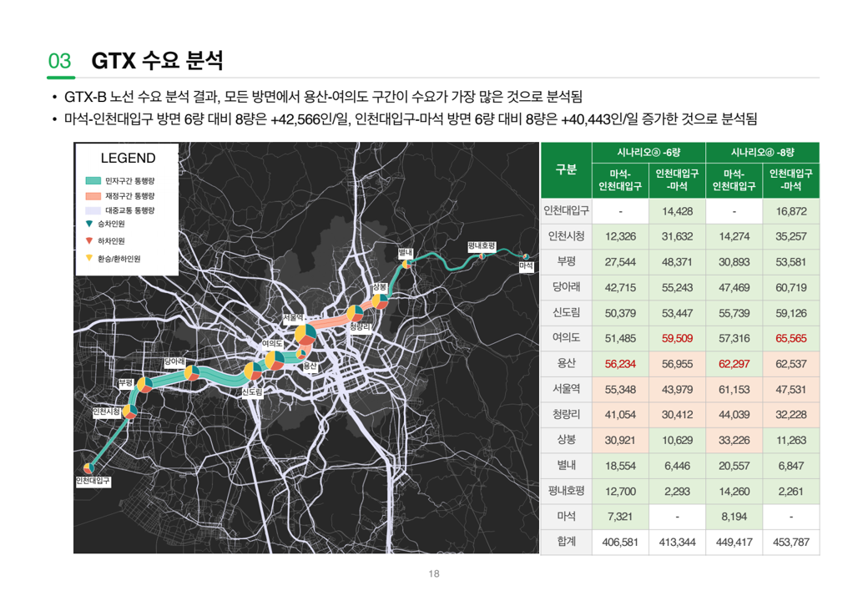868x601 pixels.
Task: Click table cell with value 2,293
Action: click(677, 491)
